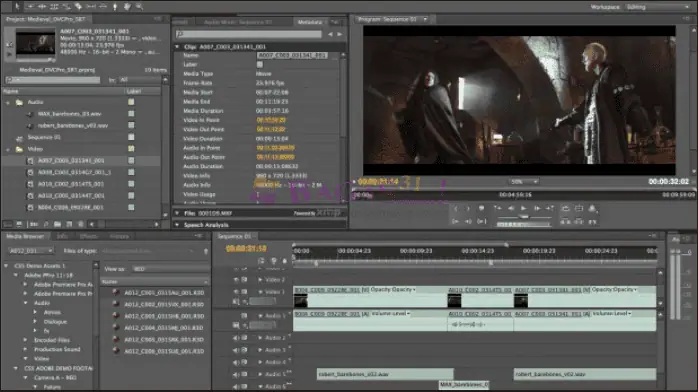Go to next metadata search result
The width and height of the screenshot is (698, 392).
(x=340, y=34)
